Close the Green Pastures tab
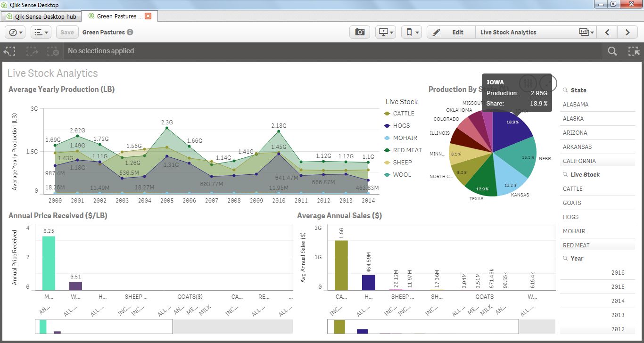Screen dimensions: 644x343 click(148, 16)
